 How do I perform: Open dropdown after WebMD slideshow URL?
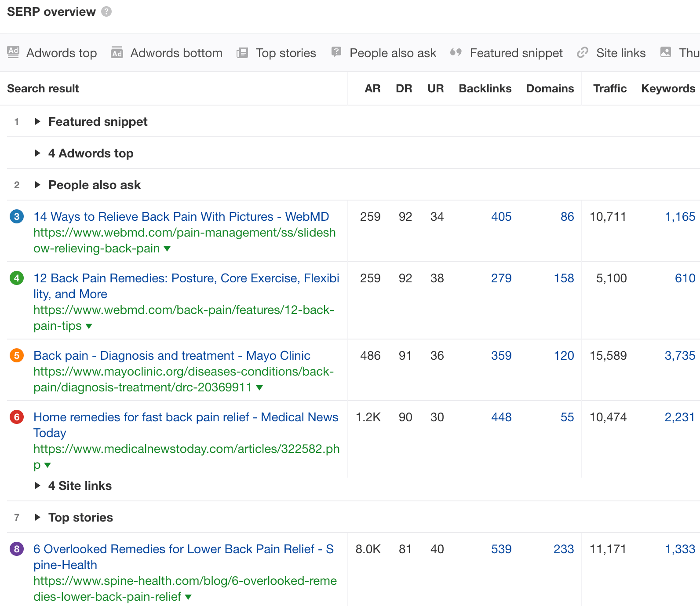click(167, 249)
